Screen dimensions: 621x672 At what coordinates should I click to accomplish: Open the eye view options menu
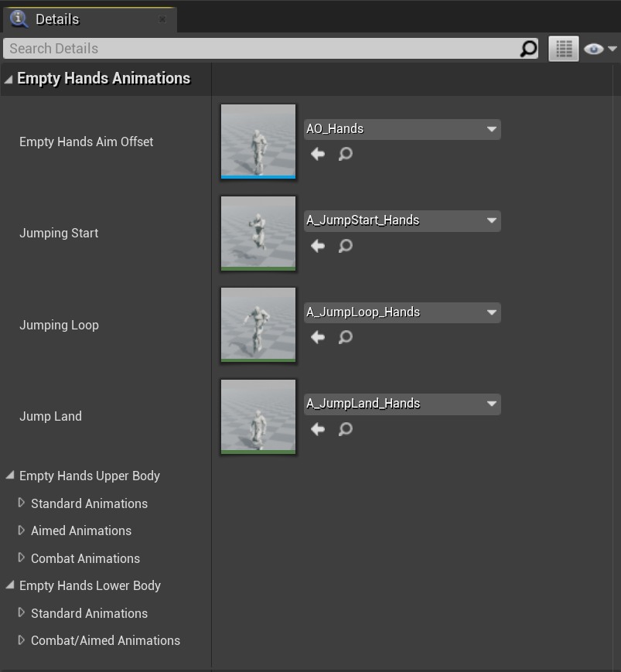599,49
